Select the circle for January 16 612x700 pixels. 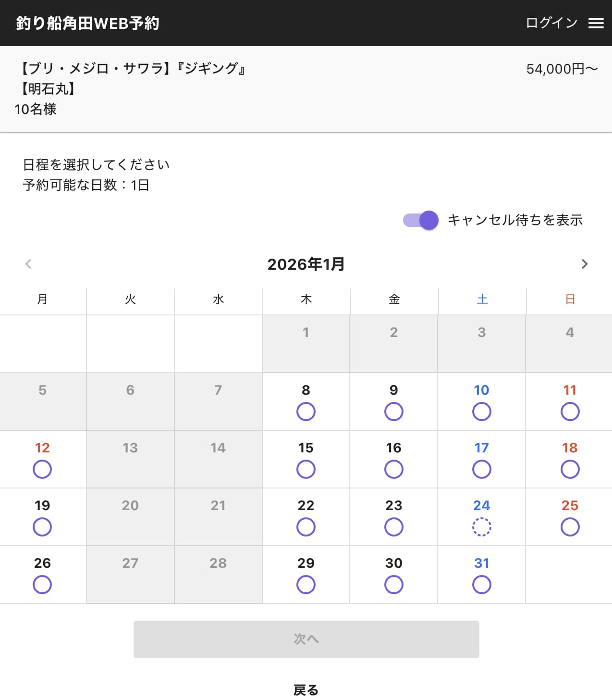(x=394, y=469)
